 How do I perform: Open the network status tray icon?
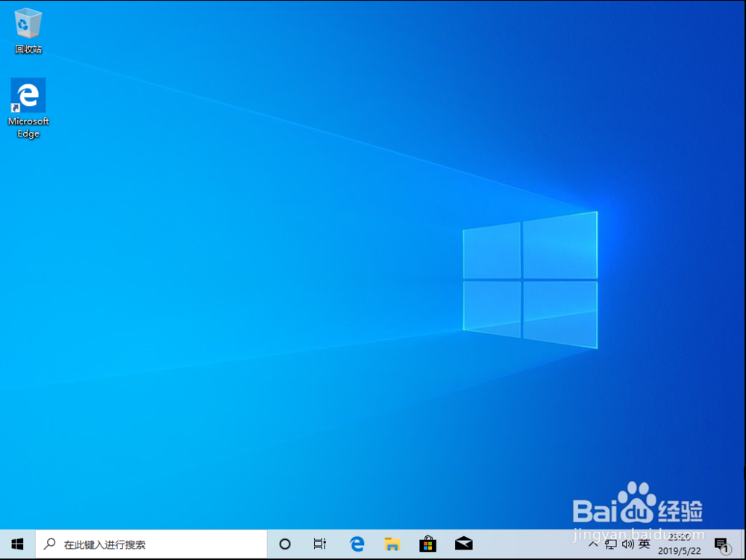[x=610, y=544]
